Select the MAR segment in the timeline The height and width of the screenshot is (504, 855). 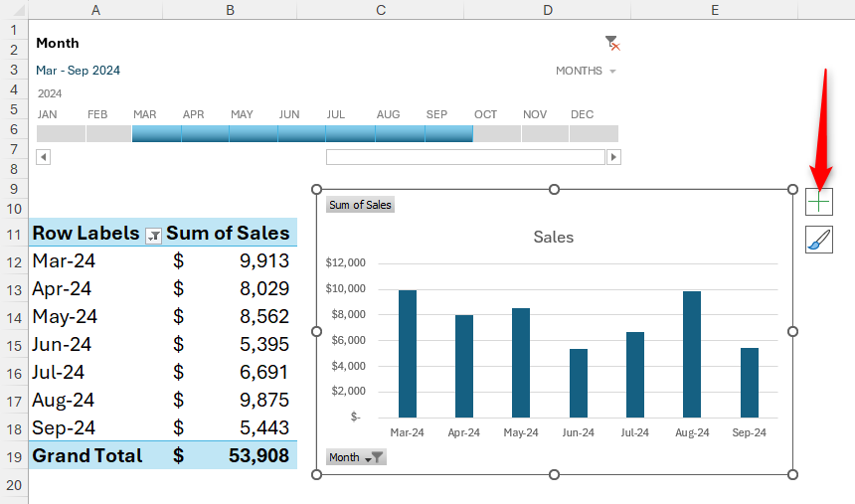pyautogui.click(x=156, y=133)
